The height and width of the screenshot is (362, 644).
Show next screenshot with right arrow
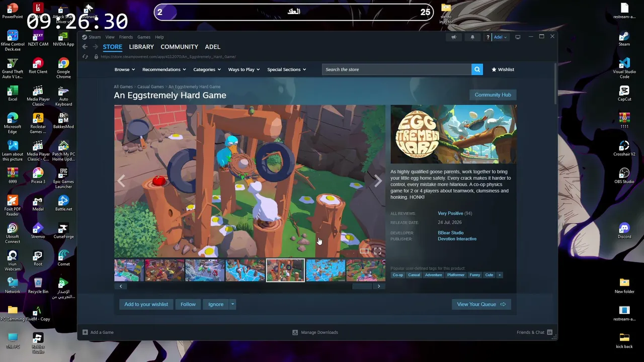coord(378,181)
